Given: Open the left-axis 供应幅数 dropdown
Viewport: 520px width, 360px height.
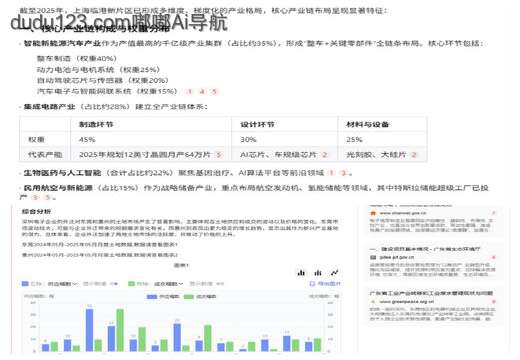Looking at the screenshot, I should click(x=62, y=284).
